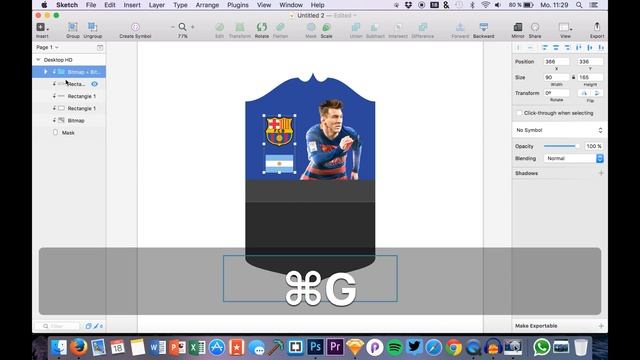Collapse the Desktop HD artboard

pos(38,60)
